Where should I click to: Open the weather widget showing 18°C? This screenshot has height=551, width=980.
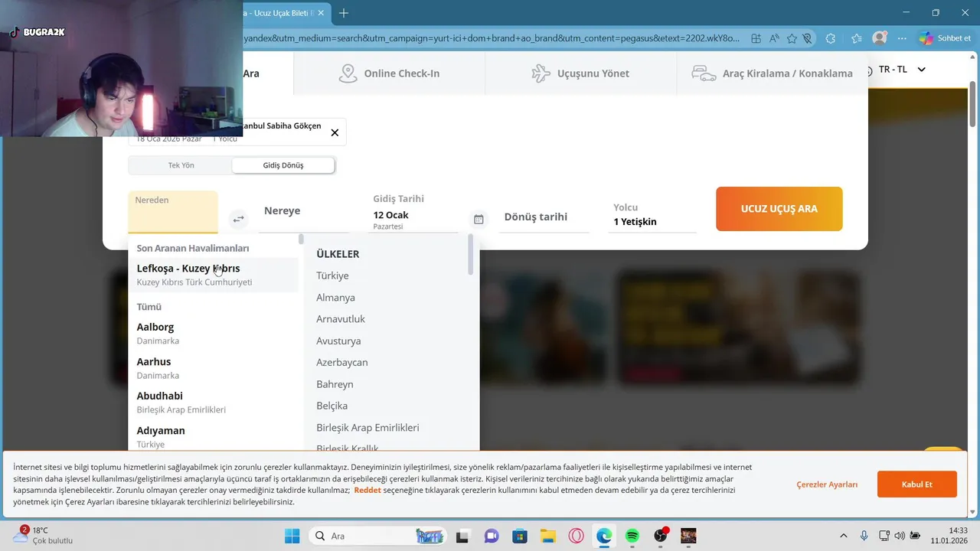click(42, 535)
